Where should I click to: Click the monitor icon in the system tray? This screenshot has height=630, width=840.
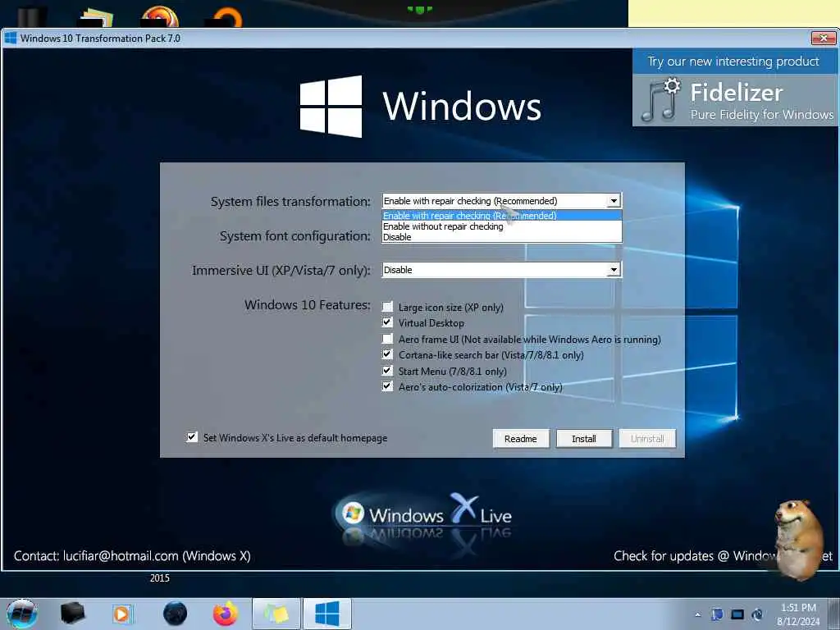[737, 614]
